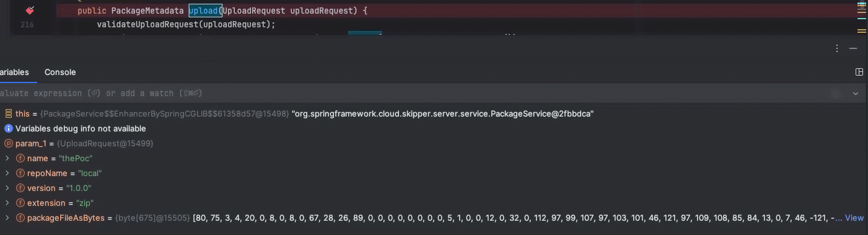Expand the name field node
868x235 pixels.
pyautogui.click(x=7, y=158)
